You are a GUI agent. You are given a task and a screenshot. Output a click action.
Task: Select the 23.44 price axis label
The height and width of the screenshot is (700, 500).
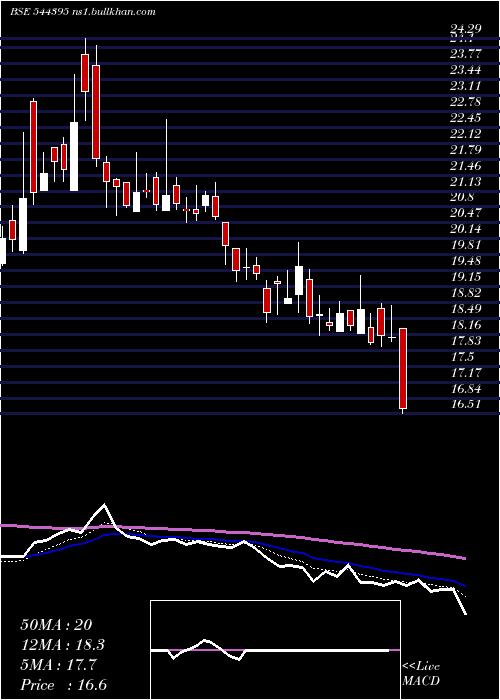(x=466, y=70)
